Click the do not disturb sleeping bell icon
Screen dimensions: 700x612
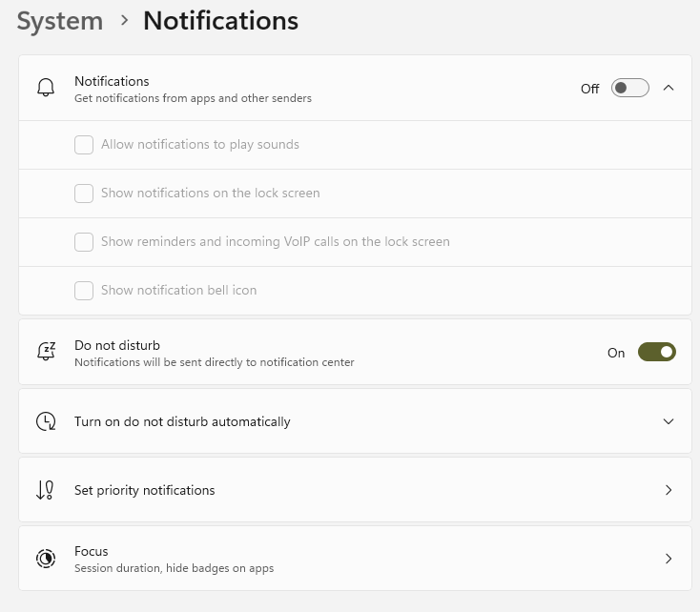(46, 352)
